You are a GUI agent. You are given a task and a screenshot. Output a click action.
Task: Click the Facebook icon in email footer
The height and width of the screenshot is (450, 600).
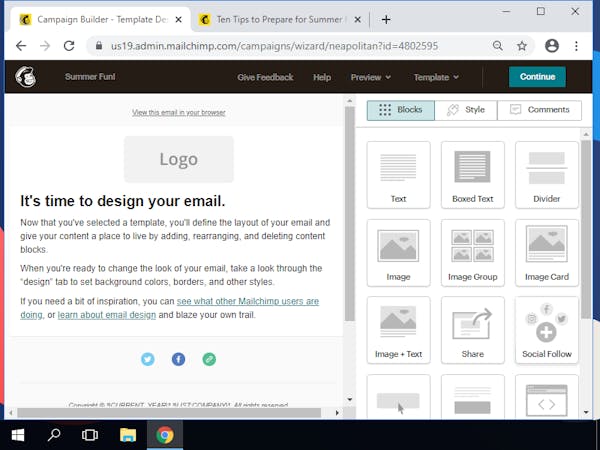[x=178, y=359]
